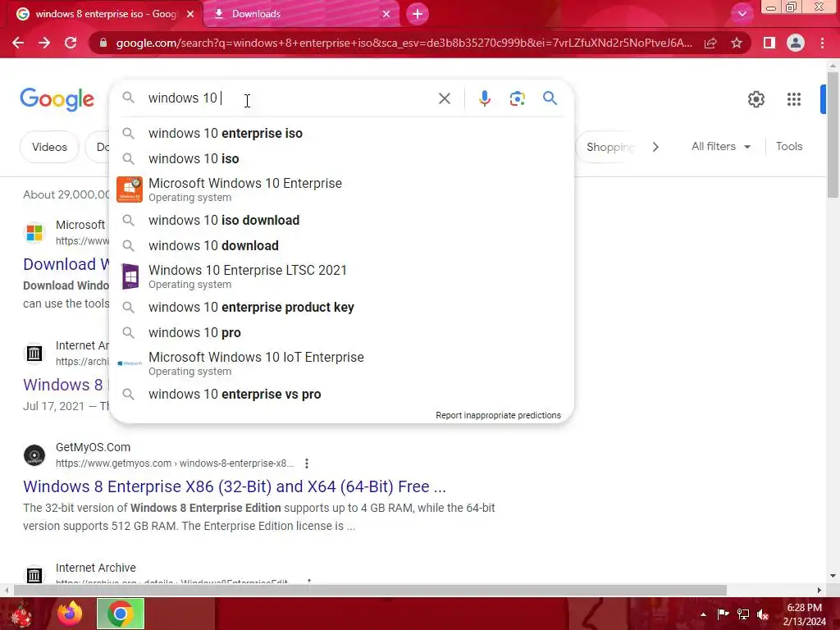
Task: Select 'Microsoft Windows 10 IoT Enterprise' suggestion
Action: [341, 363]
